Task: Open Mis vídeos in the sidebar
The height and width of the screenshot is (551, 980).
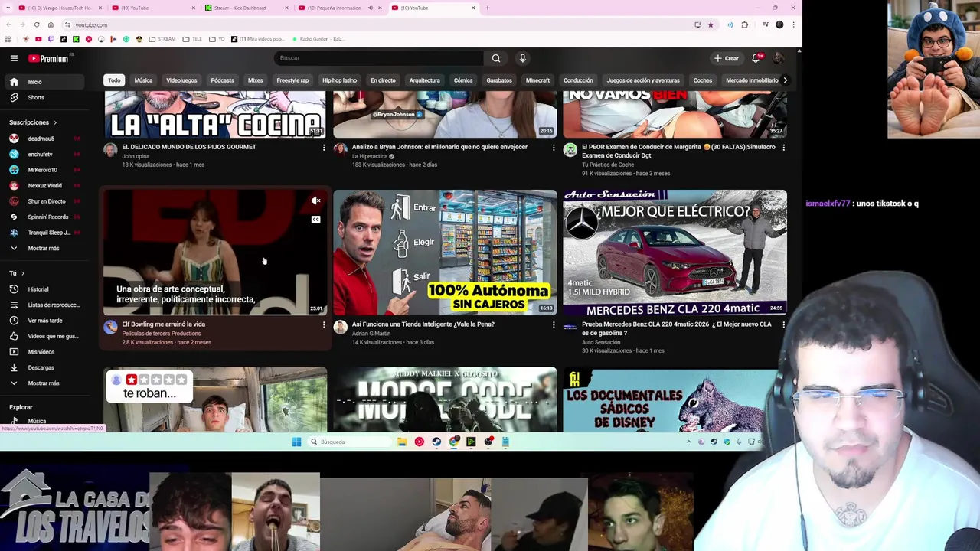Action: pyautogui.click(x=46, y=352)
